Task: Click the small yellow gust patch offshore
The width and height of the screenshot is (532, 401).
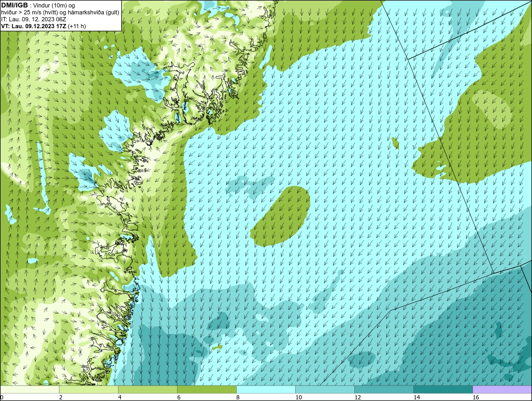Action: pos(217,348)
